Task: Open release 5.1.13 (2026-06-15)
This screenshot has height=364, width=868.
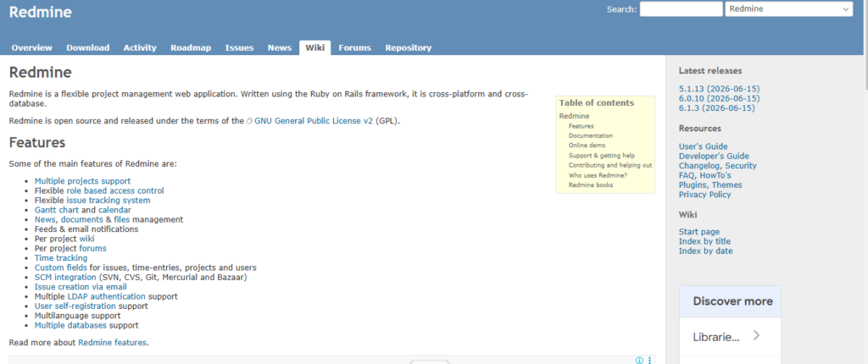Action: click(719, 89)
